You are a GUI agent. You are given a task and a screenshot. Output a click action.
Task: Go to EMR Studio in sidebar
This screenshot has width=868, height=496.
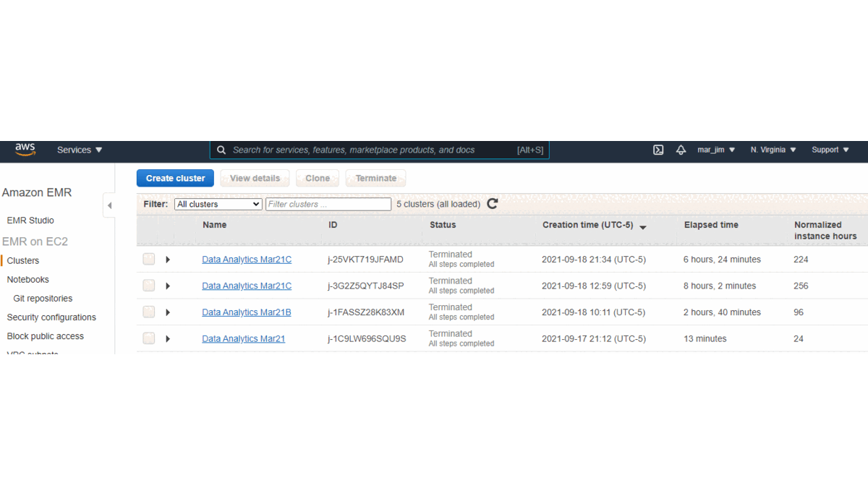(30, 221)
